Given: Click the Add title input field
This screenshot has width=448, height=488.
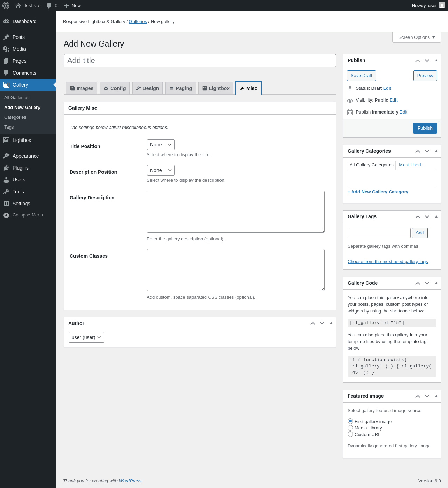Looking at the screenshot, I should tap(200, 61).
